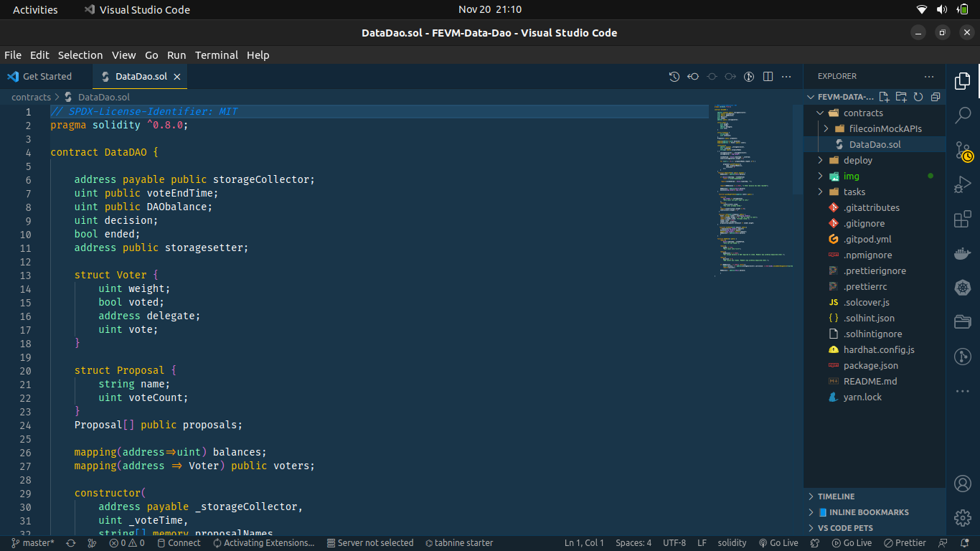Open the Search view in activity bar

coord(963,115)
